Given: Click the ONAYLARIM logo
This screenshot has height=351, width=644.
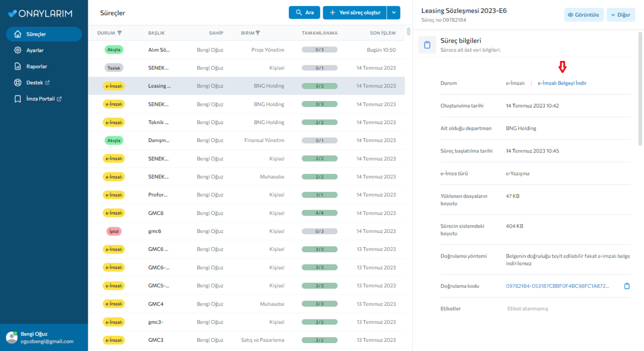Looking at the screenshot, I should click(40, 14).
